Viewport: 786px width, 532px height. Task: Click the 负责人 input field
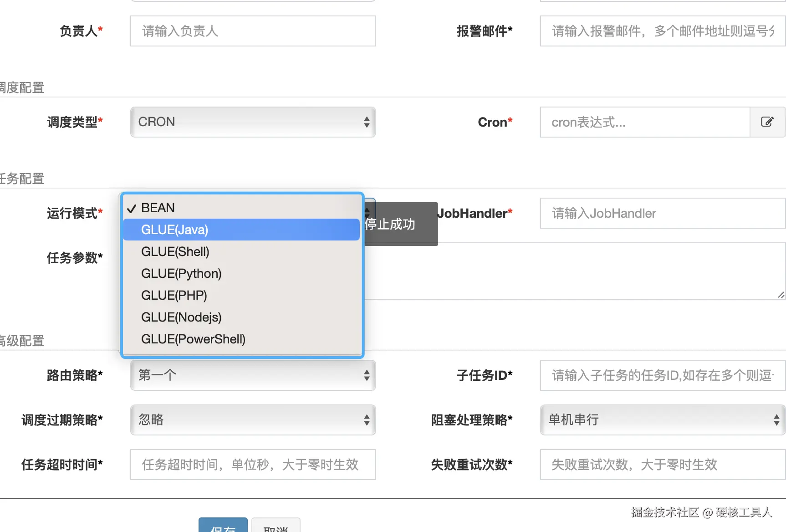253,31
